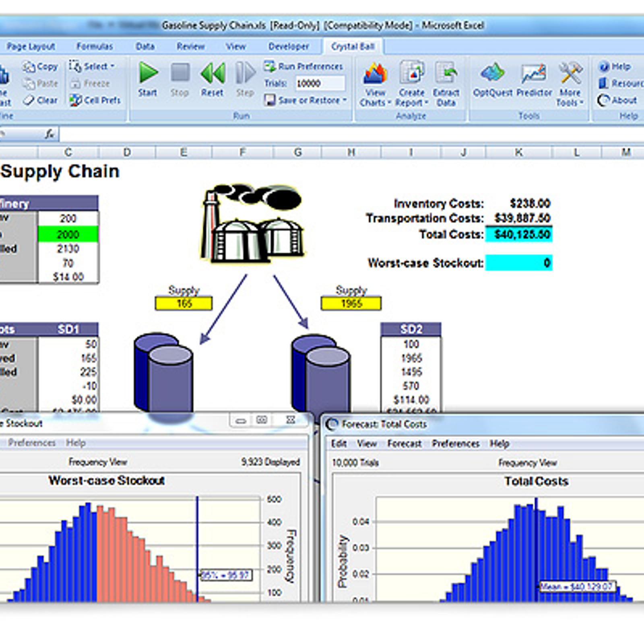644x644 pixels.
Task: Open Run Preferences
Action: pyautogui.click(x=303, y=66)
